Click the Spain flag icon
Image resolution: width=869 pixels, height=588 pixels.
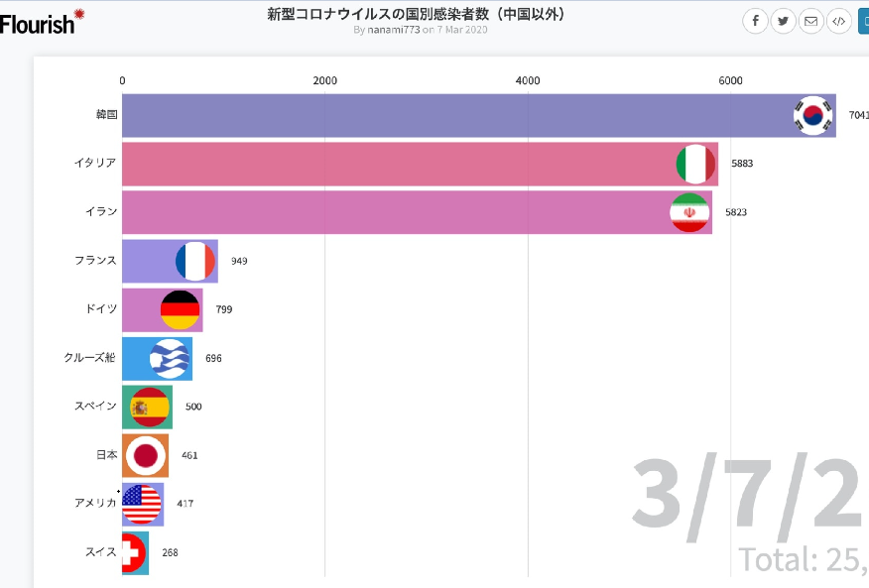[150, 407]
